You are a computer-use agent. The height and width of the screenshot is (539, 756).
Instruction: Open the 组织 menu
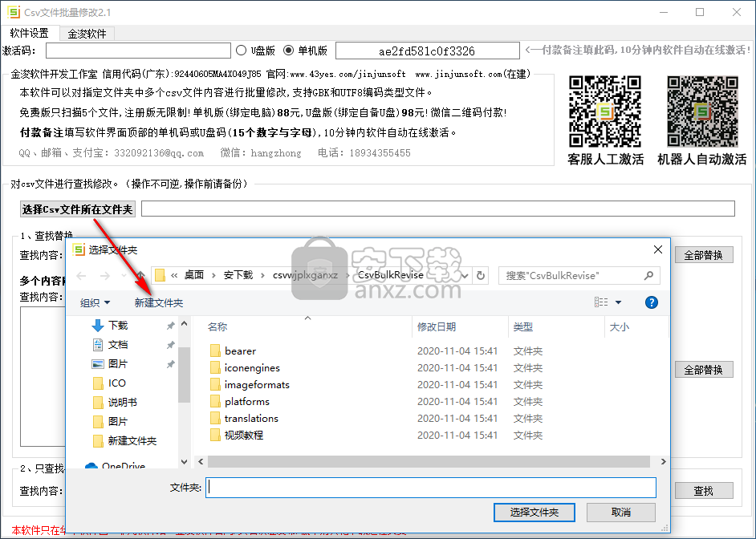[95, 303]
